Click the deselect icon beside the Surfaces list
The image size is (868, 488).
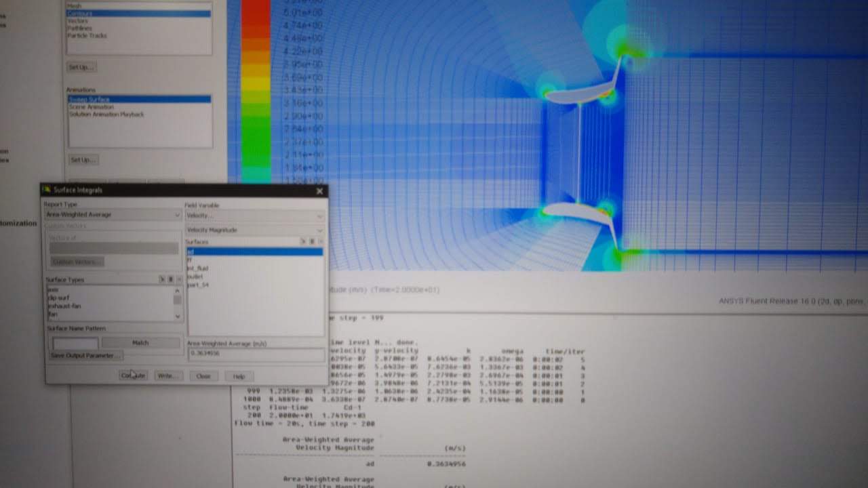(x=311, y=241)
